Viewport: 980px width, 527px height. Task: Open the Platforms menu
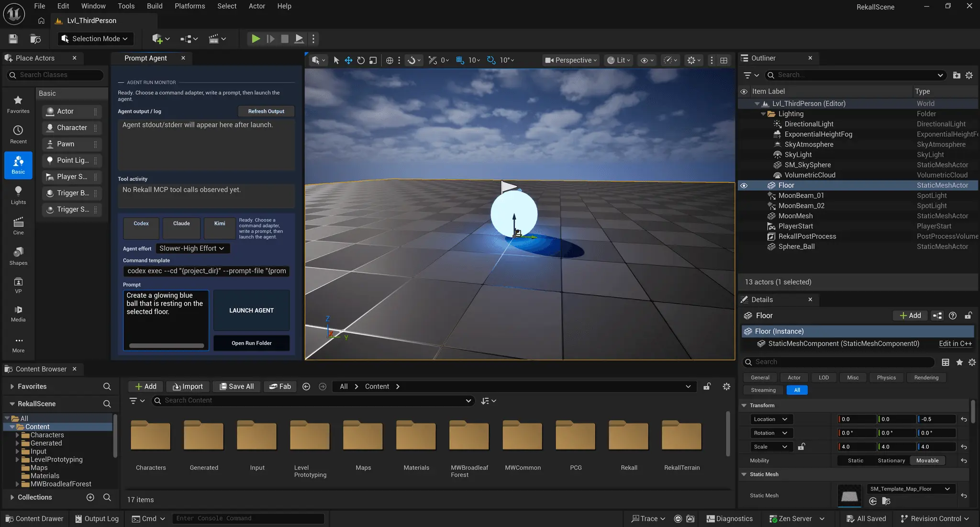(x=189, y=6)
